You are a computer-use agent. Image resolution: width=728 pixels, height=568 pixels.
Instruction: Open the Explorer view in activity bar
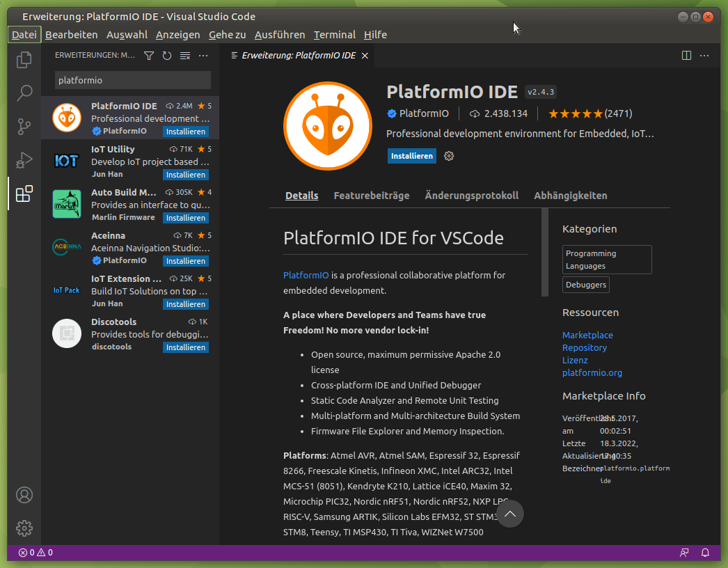pos(24,60)
